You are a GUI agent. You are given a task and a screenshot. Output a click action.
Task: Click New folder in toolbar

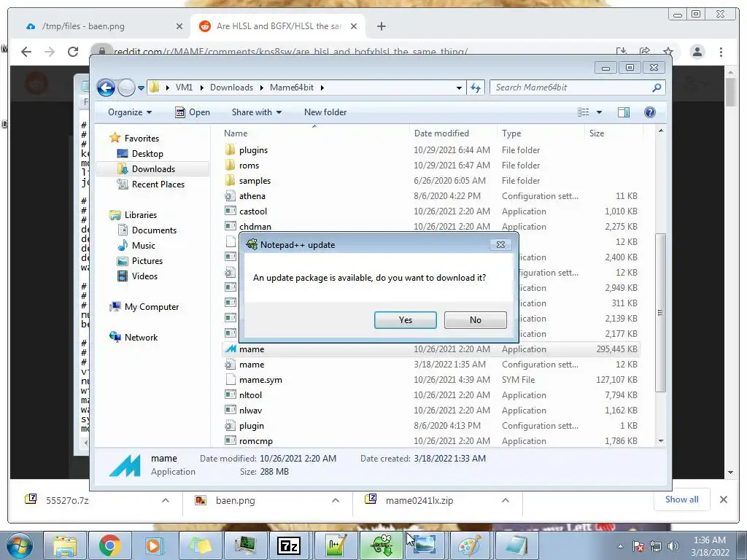coord(325,112)
